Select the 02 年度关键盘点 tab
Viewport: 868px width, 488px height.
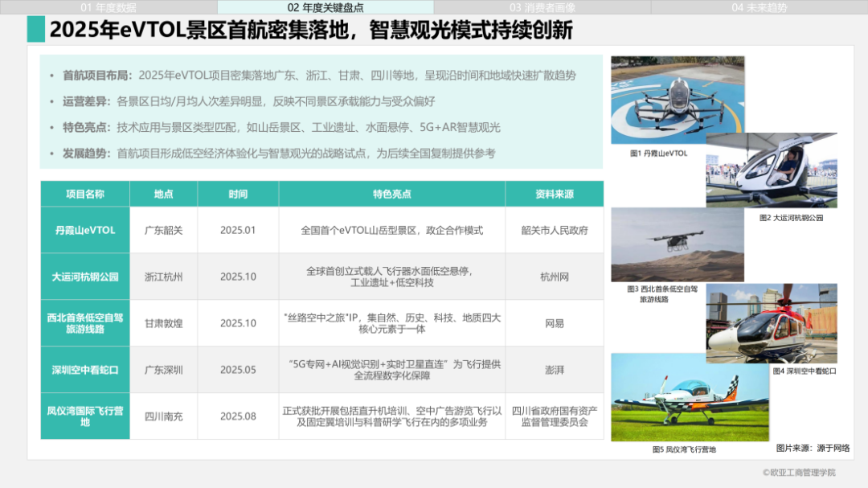coord(325,7)
